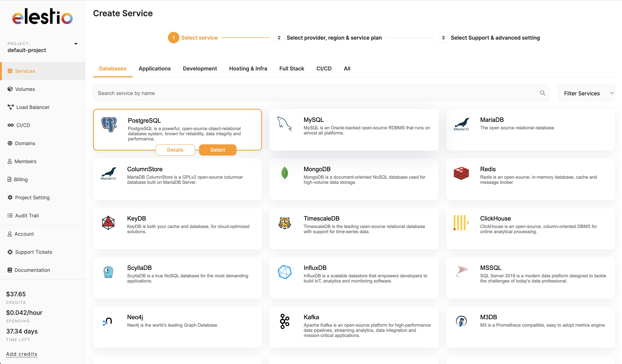The width and height of the screenshot is (622, 364).
Task: Open Details for PostgreSQL
Action: point(175,150)
